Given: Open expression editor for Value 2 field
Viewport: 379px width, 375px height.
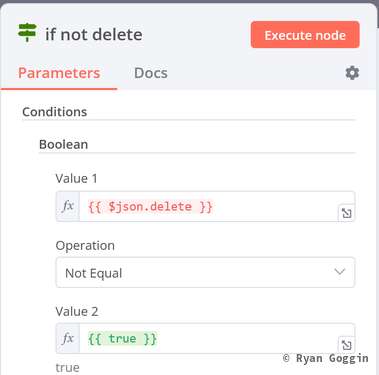Looking at the screenshot, I should 347,345.
